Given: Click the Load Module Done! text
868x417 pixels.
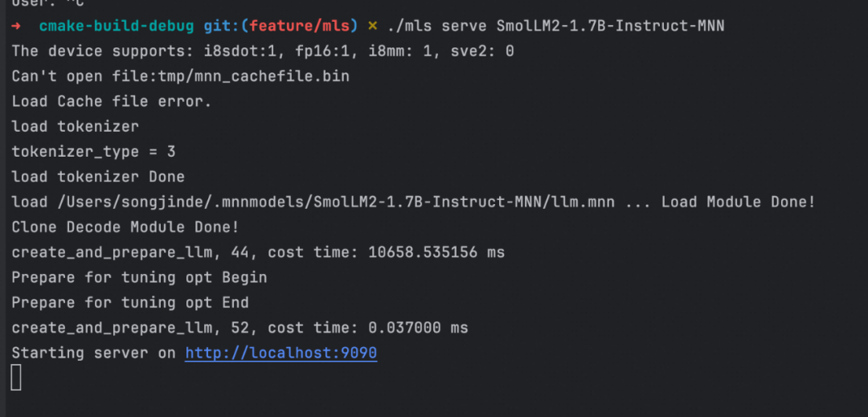Looking at the screenshot, I should coord(738,202).
